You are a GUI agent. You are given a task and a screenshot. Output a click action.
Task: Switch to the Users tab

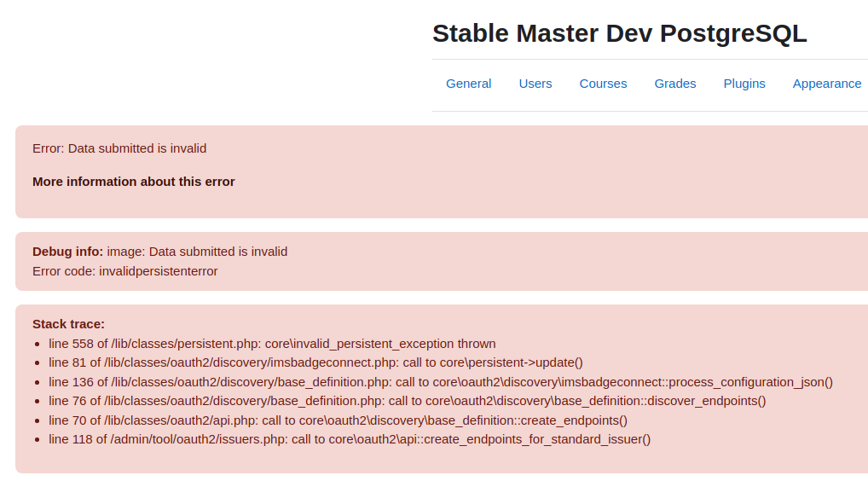(535, 84)
